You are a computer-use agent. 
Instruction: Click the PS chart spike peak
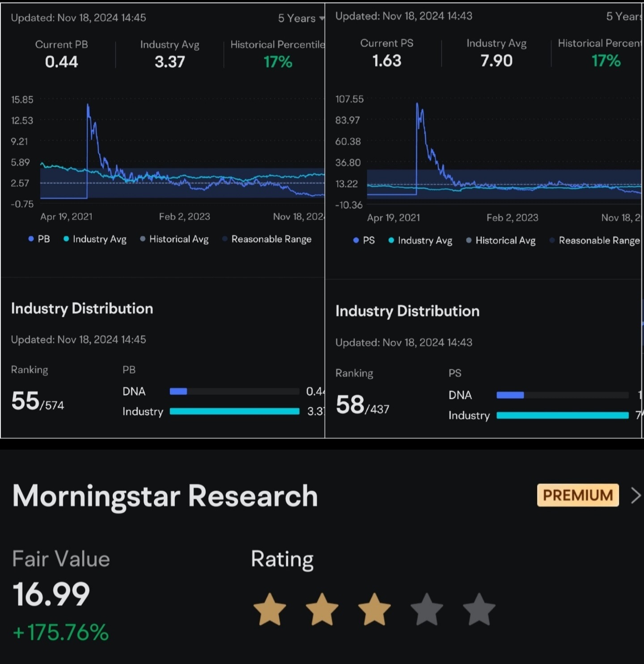[x=417, y=104]
